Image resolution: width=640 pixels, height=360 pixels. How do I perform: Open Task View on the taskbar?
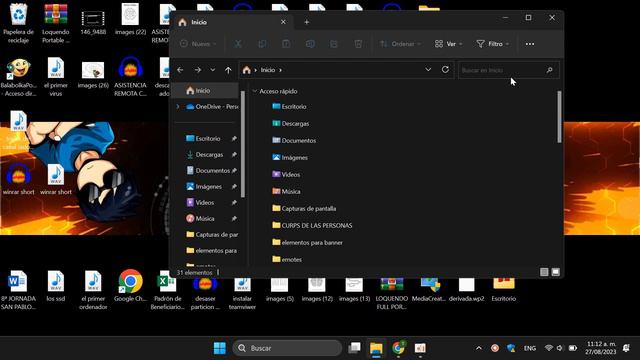coord(354,348)
